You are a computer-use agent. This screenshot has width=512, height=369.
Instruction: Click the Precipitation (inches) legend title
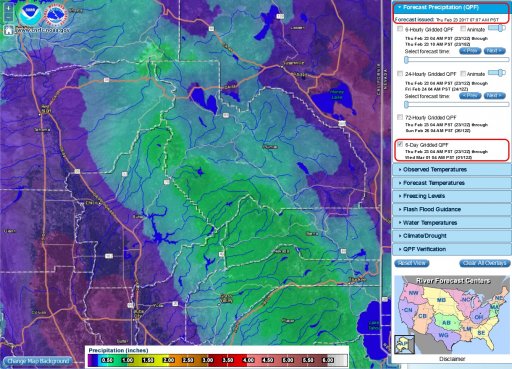(118, 350)
